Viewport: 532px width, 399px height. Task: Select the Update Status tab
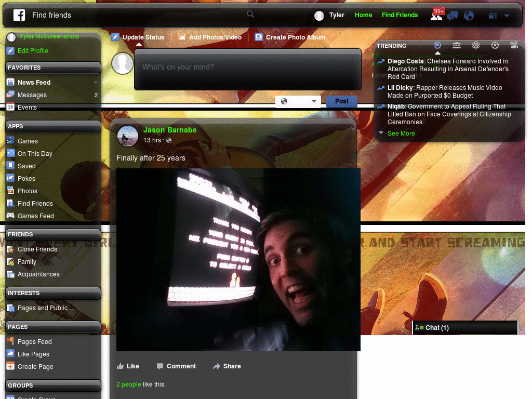point(138,37)
